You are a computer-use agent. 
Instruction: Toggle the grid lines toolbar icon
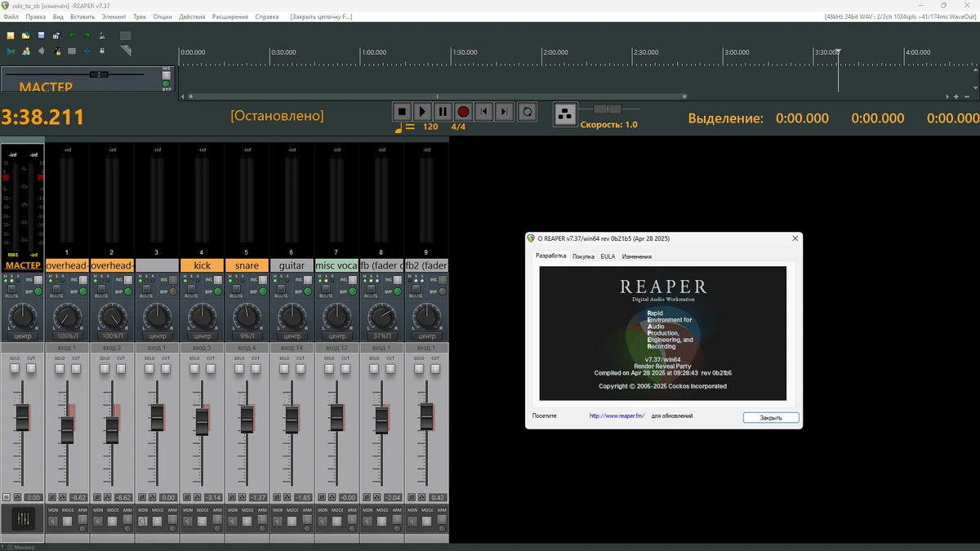(x=72, y=51)
